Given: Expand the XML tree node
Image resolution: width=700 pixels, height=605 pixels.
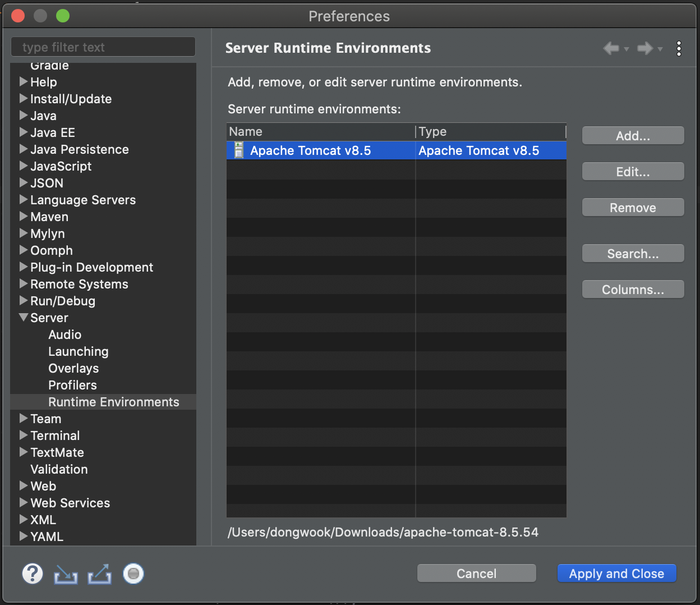Looking at the screenshot, I should pyautogui.click(x=24, y=519).
